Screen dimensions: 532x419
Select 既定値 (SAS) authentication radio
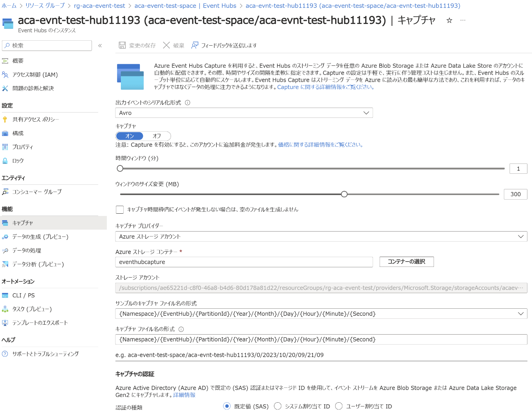227,406
